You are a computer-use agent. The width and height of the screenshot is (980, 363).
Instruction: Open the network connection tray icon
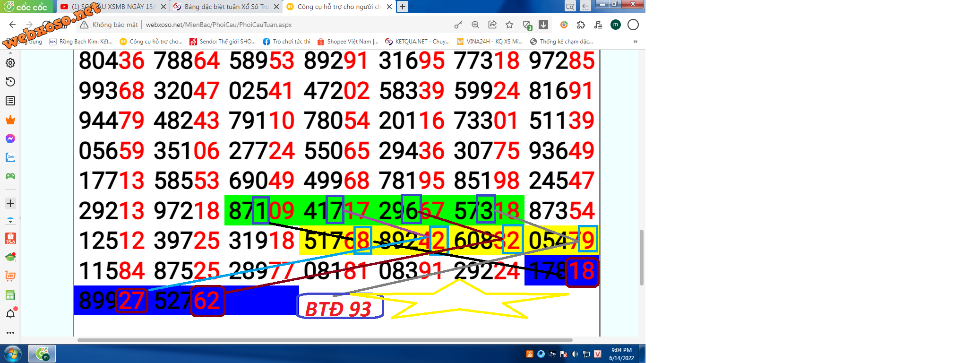[586, 354]
